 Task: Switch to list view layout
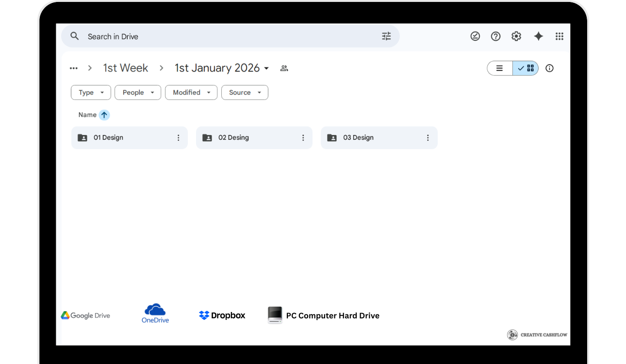pyautogui.click(x=500, y=68)
